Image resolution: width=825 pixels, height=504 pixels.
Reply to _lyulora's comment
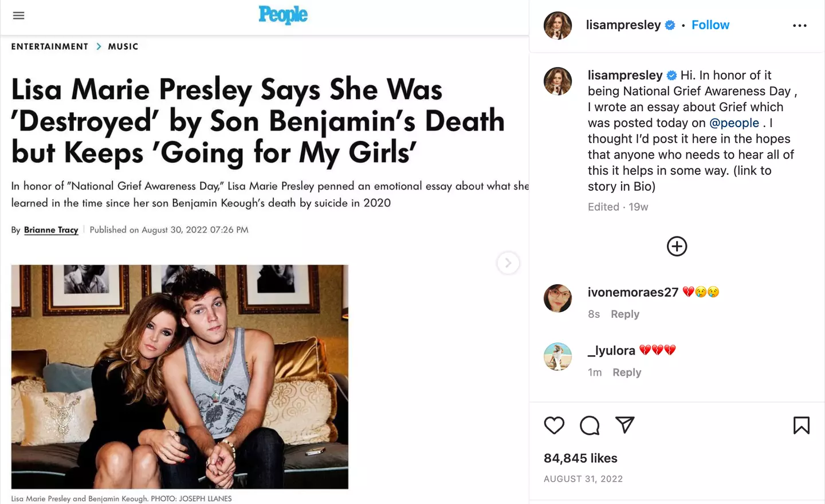627,373
